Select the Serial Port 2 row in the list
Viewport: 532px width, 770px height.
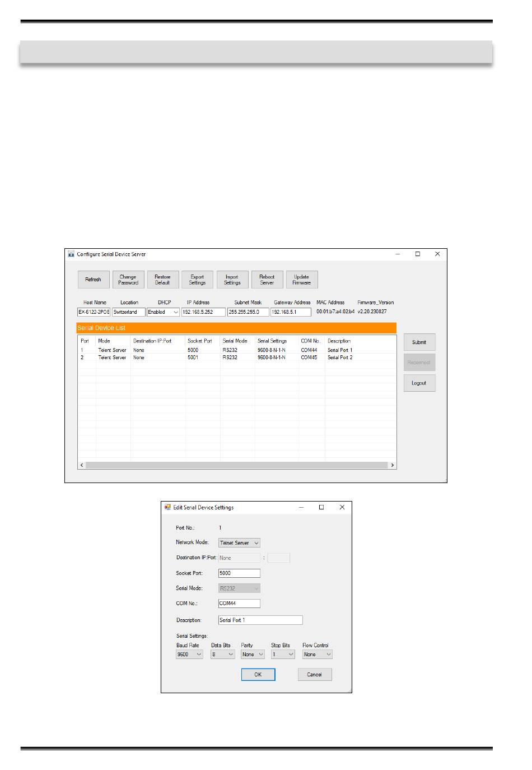click(x=224, y=358)
